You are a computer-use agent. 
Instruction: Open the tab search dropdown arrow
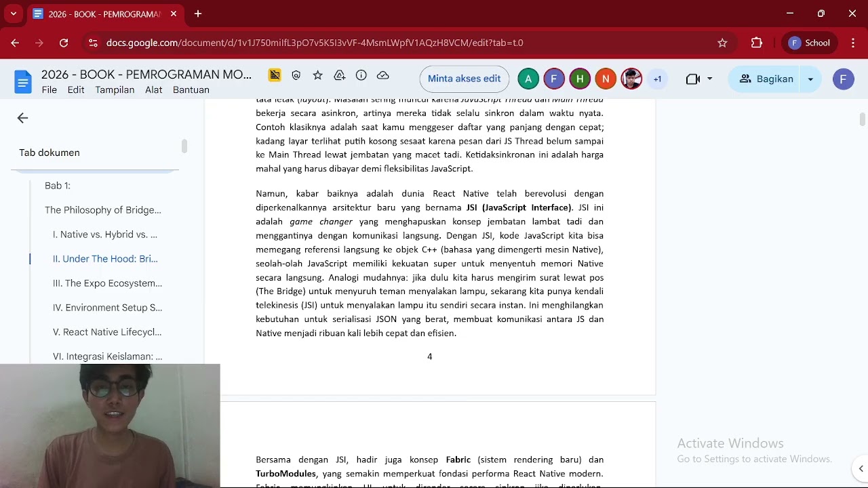click(x=13, y=14)
